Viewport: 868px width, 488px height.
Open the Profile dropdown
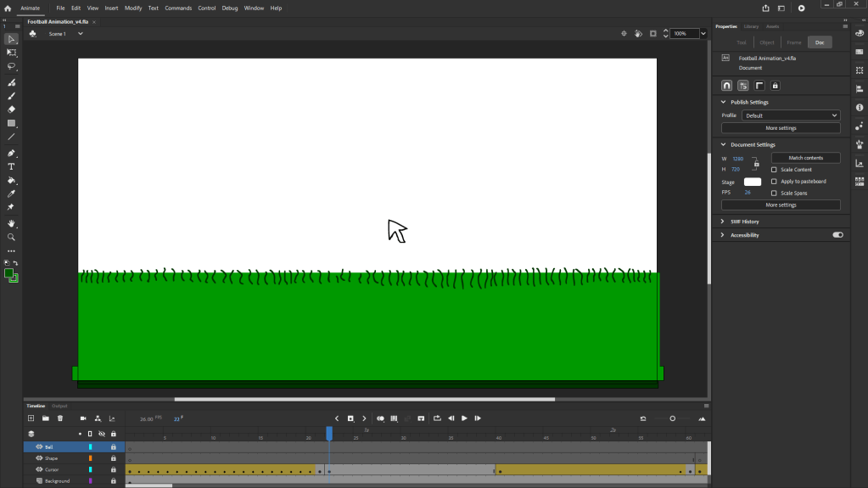click(x=791, y=115)
